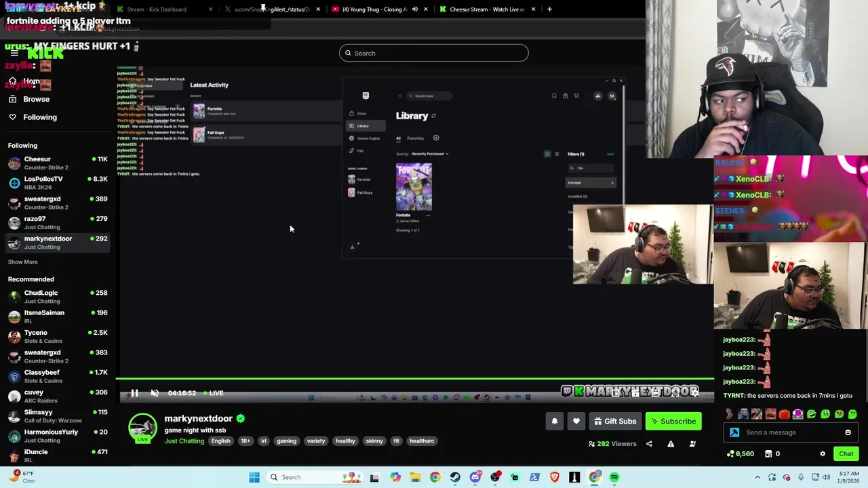Select the gaming tag

tap(286, 441)
